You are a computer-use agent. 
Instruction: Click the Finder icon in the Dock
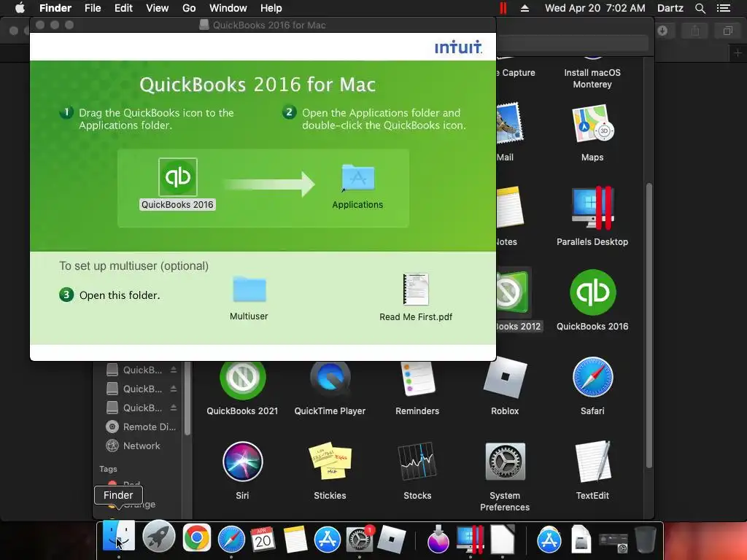coord(119,537)
